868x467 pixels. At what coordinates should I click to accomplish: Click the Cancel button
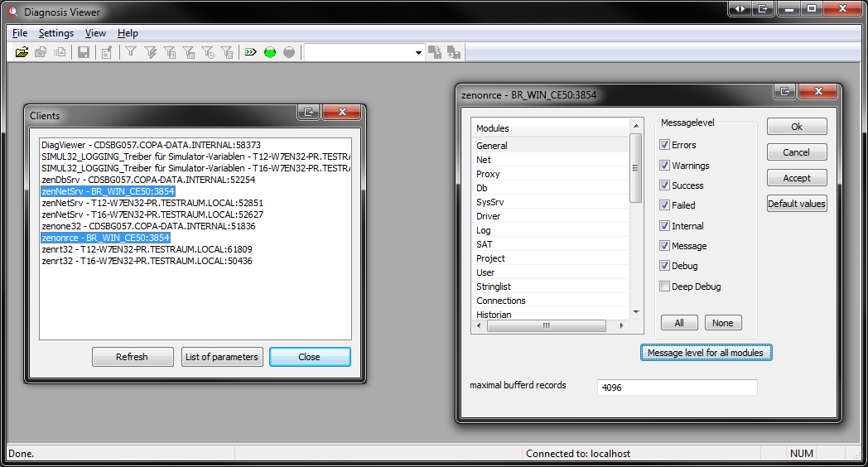pos(797,152)
